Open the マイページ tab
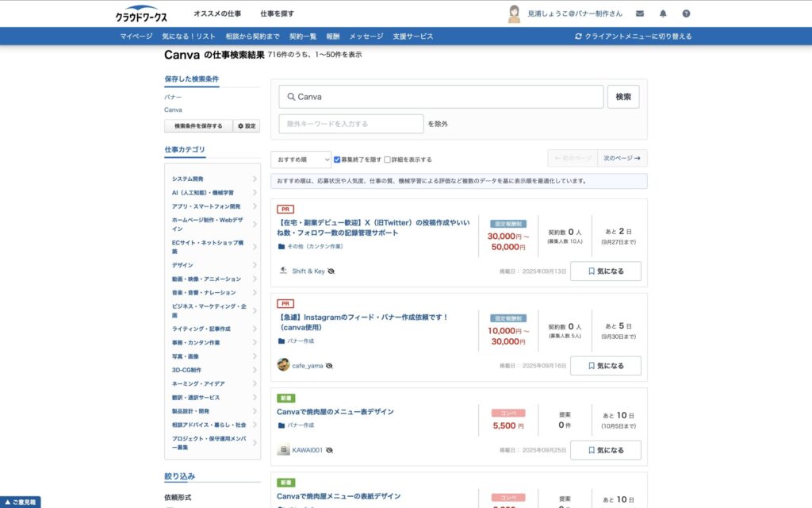812x508 pixels. click(136, 37)
